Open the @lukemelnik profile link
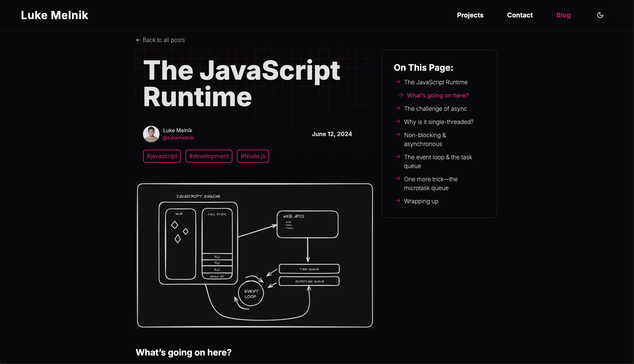 click(178, 138)
